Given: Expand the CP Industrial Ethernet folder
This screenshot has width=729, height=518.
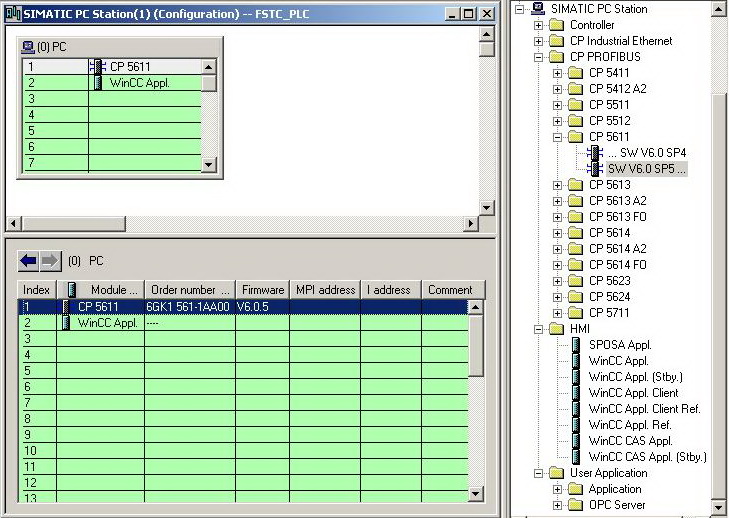Looking at the screenshot, I should click(x=538, y=41).
